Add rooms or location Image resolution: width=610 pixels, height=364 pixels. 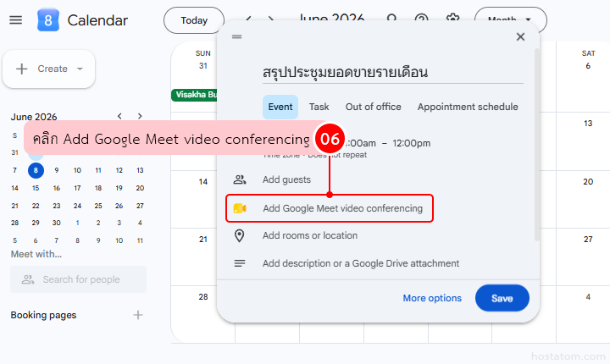coord(310,235)
